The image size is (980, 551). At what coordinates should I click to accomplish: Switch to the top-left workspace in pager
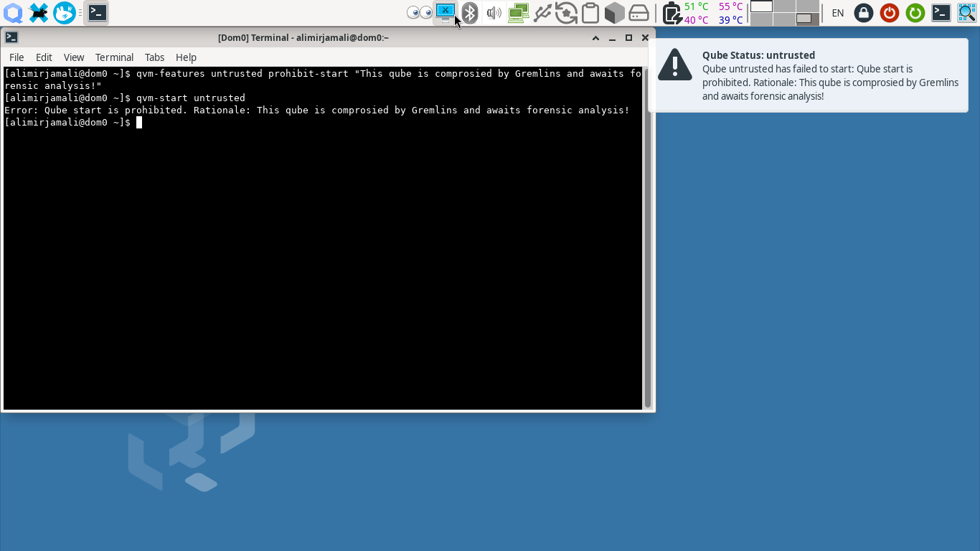pos(761,6)
